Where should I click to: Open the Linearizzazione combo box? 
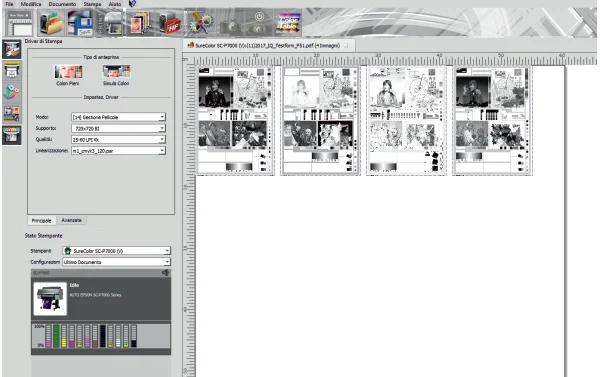tap(118, 151)
